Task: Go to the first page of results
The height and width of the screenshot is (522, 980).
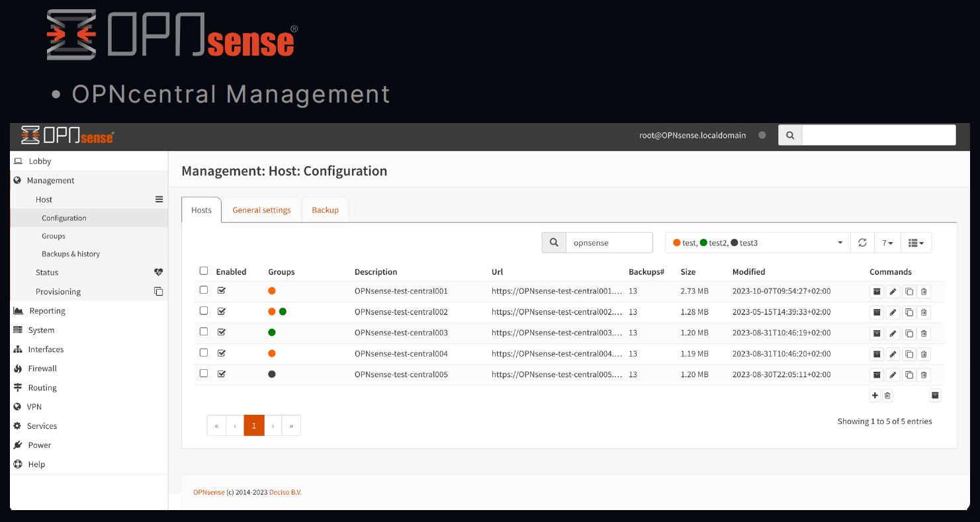Action: click(216, 425)
